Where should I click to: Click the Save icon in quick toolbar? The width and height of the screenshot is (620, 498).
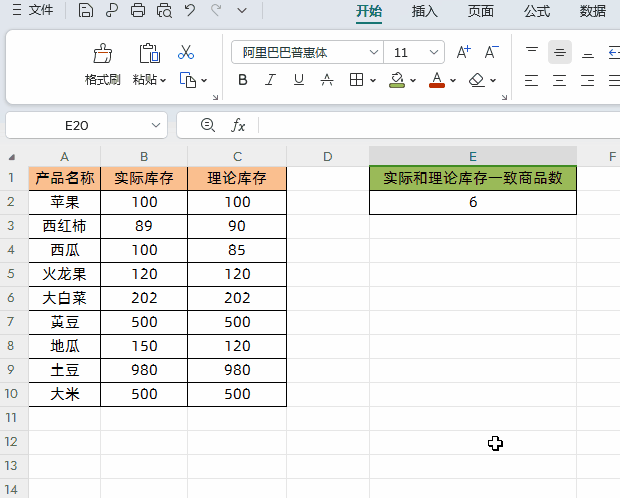tap(85, 10)
